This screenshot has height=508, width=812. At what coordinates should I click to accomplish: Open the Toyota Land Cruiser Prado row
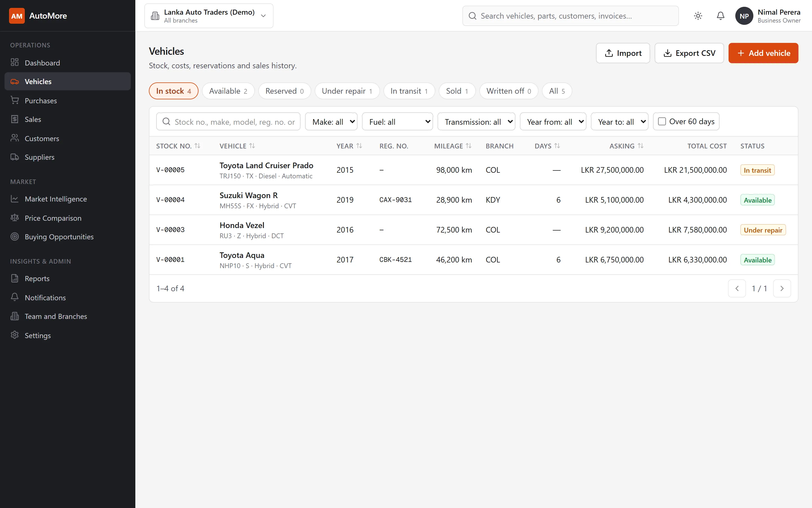coord(473,170)
